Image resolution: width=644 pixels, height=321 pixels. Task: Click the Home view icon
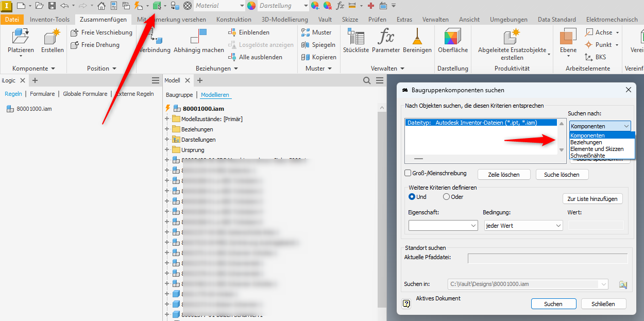click(x=101, y=6)
